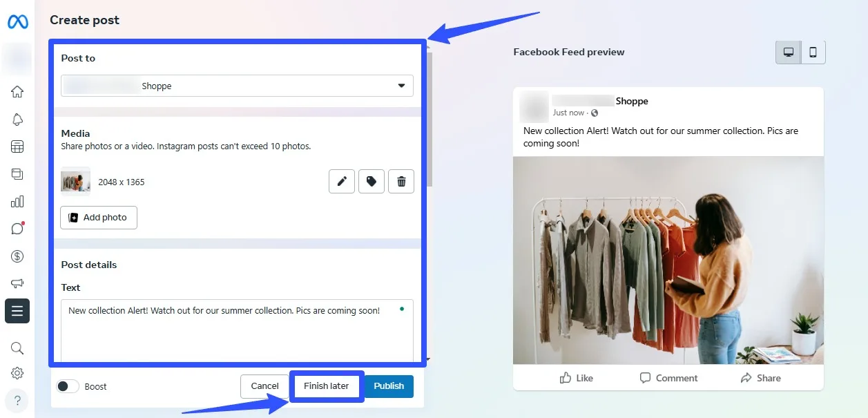Image resolution: width=868 pixels, height=418 pixels.
Task: Open the Monetization dollar icon
Action: click(x=17, y=256)
